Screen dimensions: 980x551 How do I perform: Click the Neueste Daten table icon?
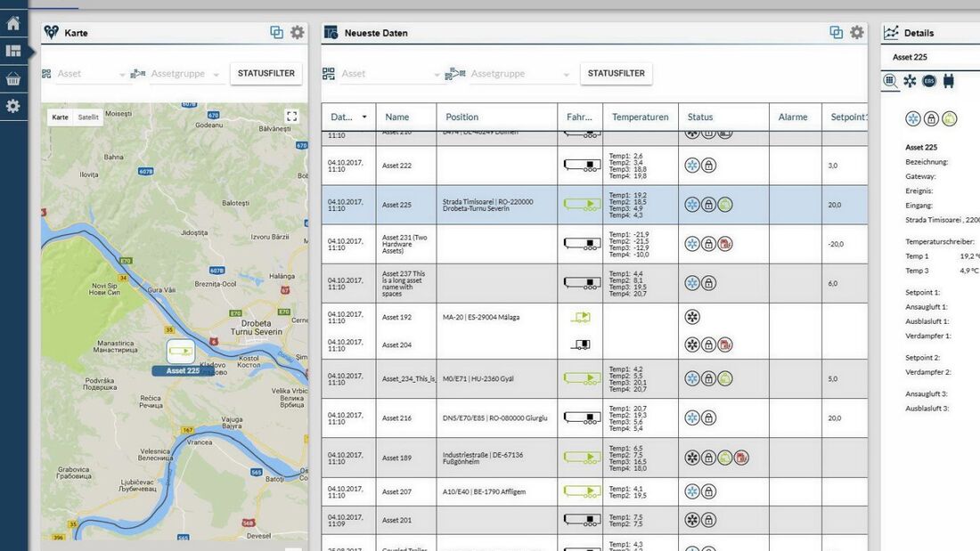click(331, 32)
